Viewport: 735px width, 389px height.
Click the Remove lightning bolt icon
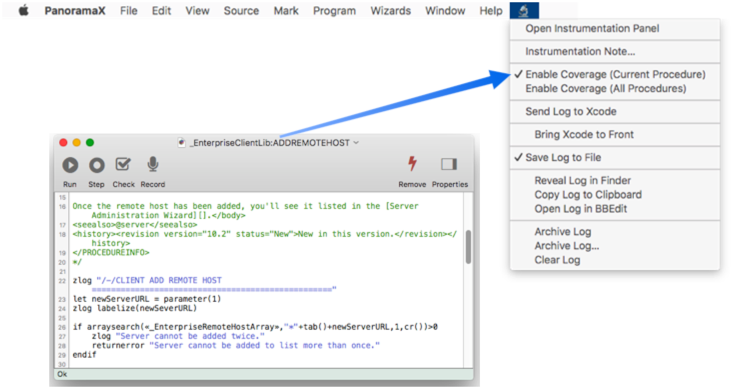pyautogui.click(x=412, y=164)
